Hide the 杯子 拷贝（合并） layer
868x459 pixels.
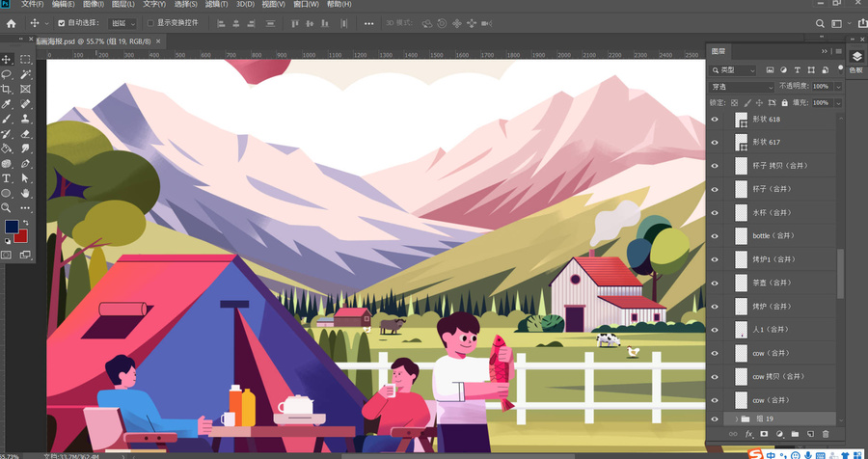[x=715, y=166]
